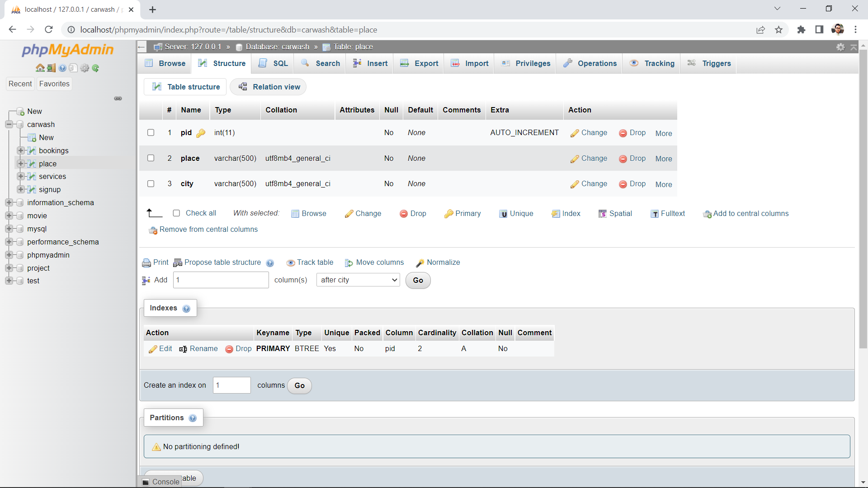Expand the bookings table in sidebar
868x488 pixels.
pyautogui.click(x=20, y=150)
